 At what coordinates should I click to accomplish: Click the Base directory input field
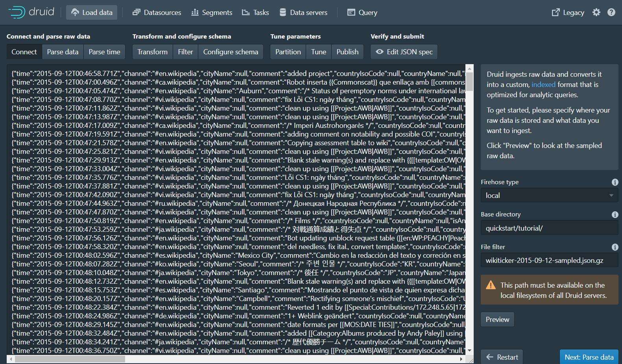549,228
